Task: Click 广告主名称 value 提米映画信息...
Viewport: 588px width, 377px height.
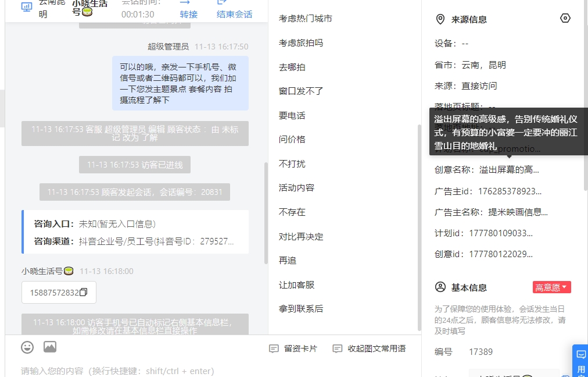Action: (x=518, y=212)
